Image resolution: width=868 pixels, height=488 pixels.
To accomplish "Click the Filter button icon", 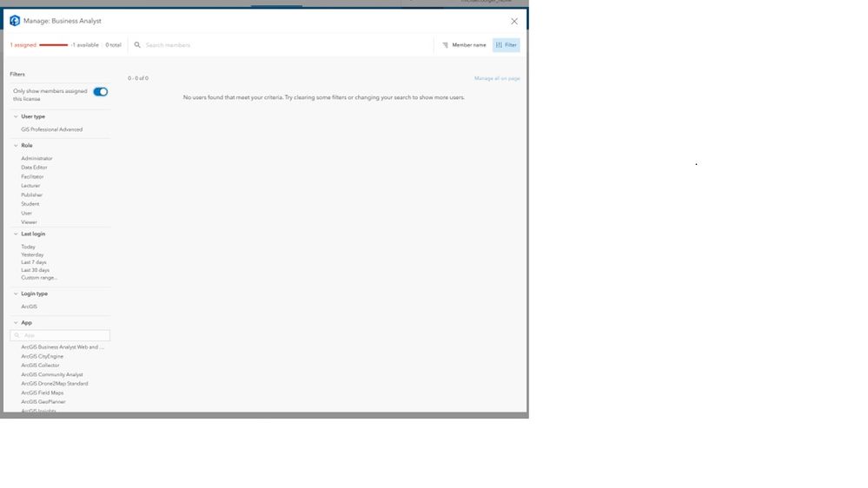I will click(499, 45).
